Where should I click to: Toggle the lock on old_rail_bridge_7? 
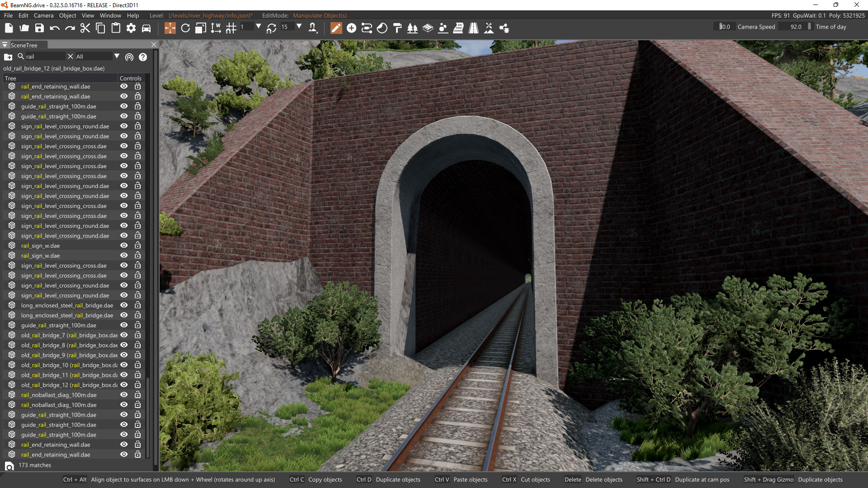pyautogui.click(x=137, y=335)
